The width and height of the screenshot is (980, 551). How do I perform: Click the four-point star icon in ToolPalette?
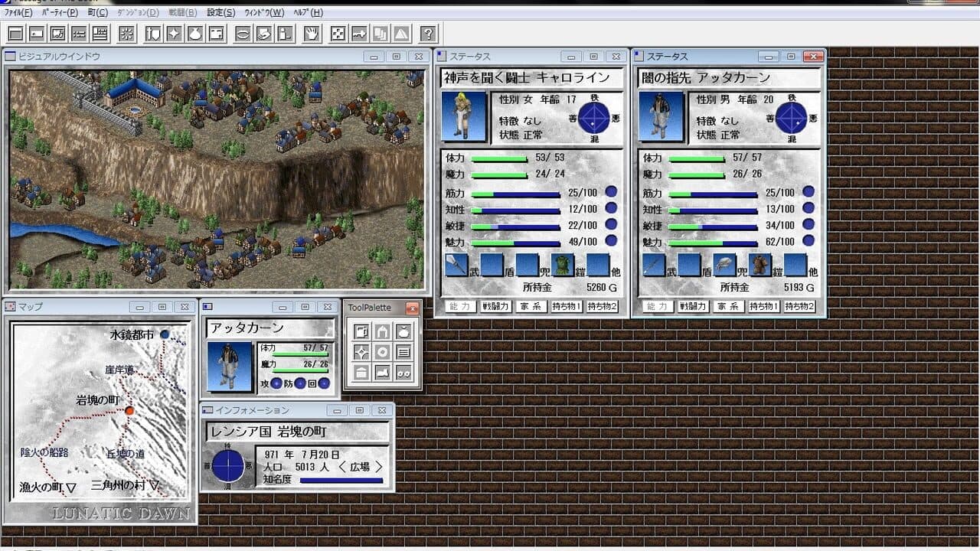point(361,352)
